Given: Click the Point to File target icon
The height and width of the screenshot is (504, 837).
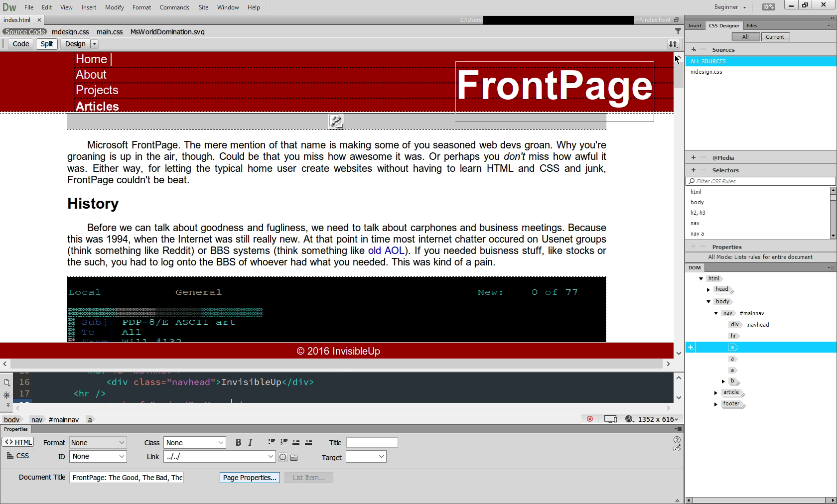Looking at the screenshot, I should 283,457.
